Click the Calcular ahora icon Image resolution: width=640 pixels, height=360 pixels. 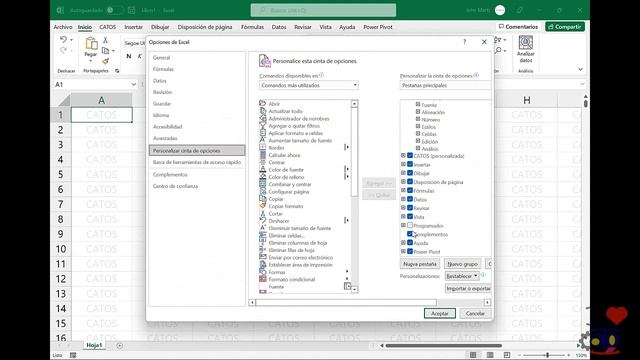(263, 155)
